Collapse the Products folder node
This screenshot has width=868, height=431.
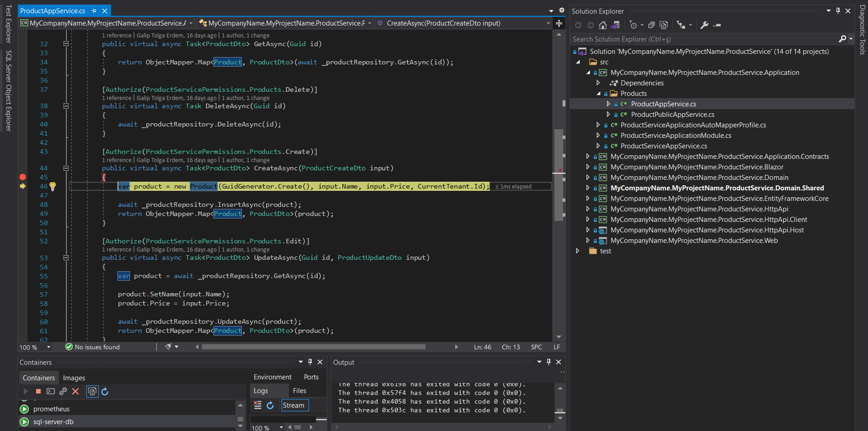tap(598, 94)
